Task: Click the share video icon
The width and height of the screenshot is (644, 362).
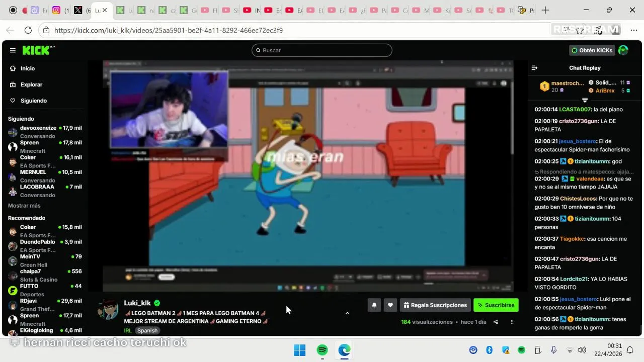Action: click(x=496, y=322)
